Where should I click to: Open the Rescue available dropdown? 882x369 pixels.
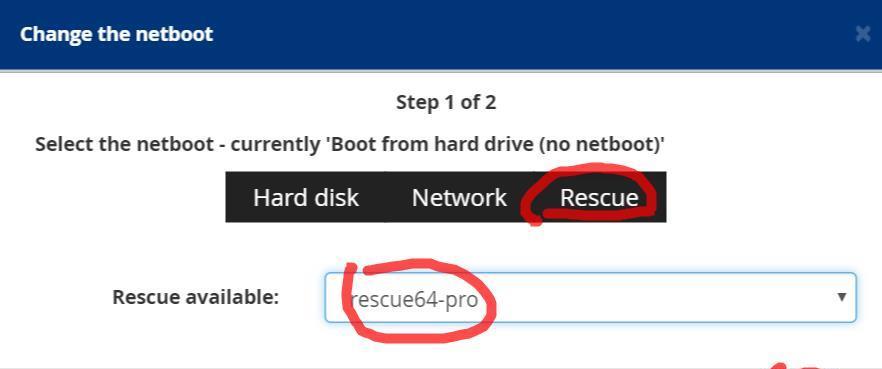590,298
